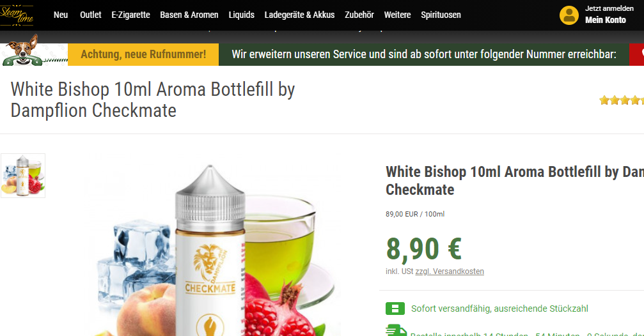Screen dimensions: 644x336
Task: Open the Outlet menu item
Action: 90,15
